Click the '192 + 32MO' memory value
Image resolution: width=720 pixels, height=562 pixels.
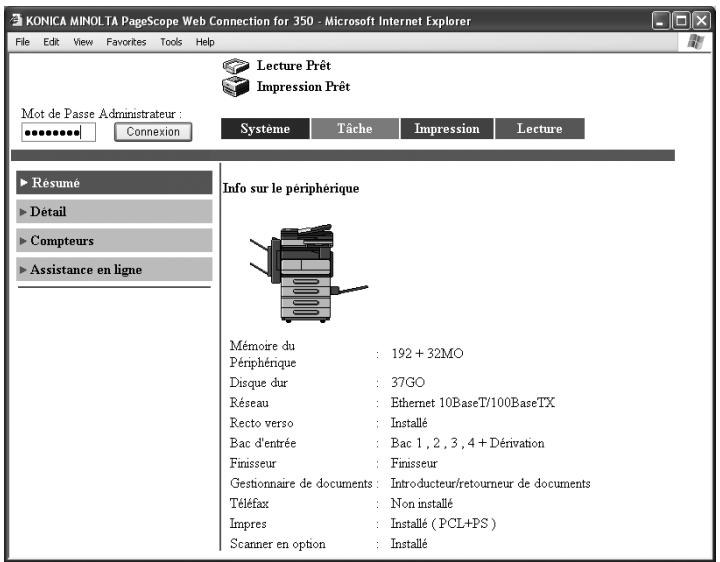[427, 354]
